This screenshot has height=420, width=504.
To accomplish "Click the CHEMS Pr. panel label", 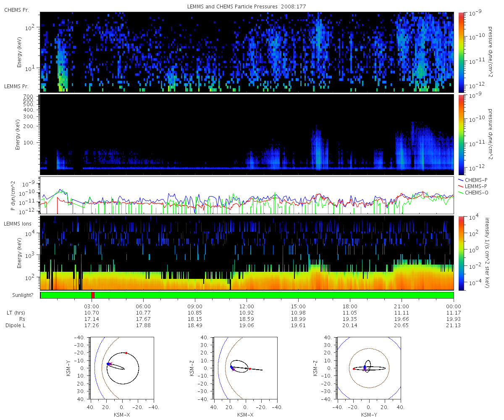I will point(16,10).
